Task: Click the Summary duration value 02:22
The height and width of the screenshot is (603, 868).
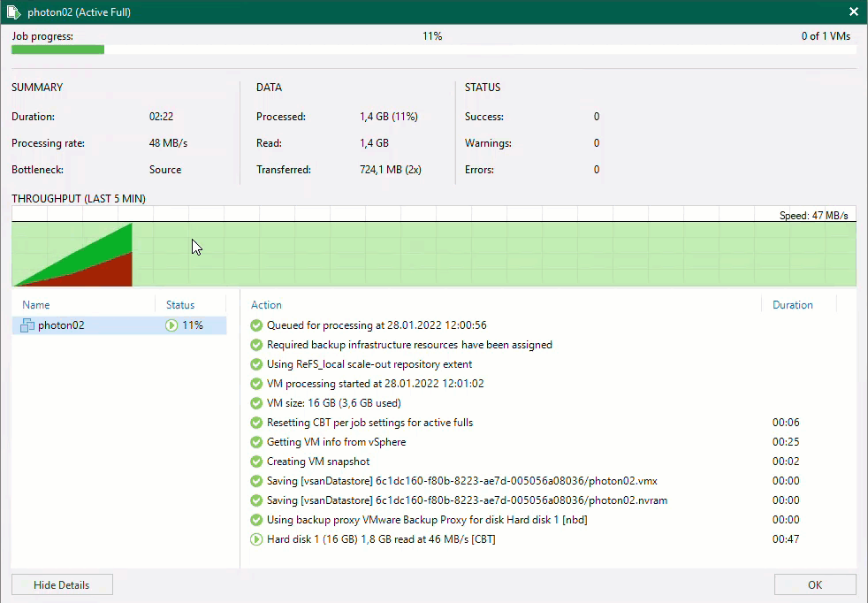Action: (161, 117)
